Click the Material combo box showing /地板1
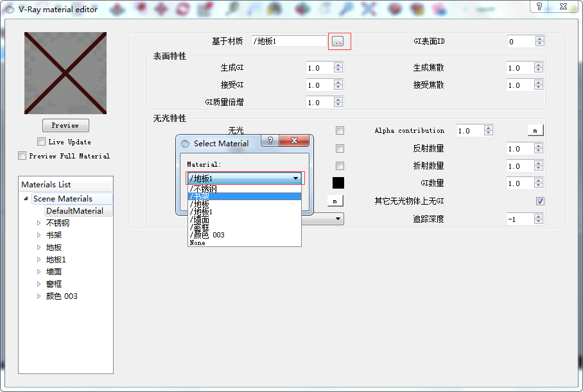This screenshot has height=392, width=583. tap(245, 178)
